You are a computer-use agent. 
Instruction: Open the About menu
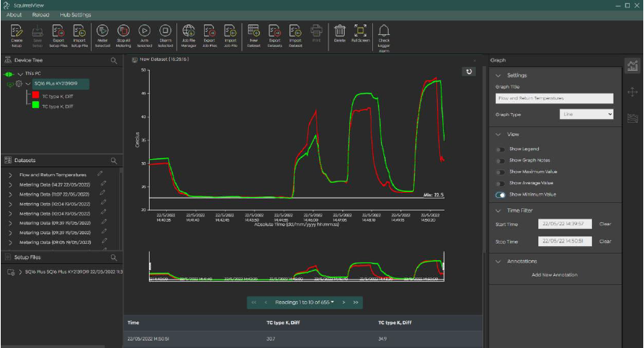pyautogui.click(x=14, y=14)
